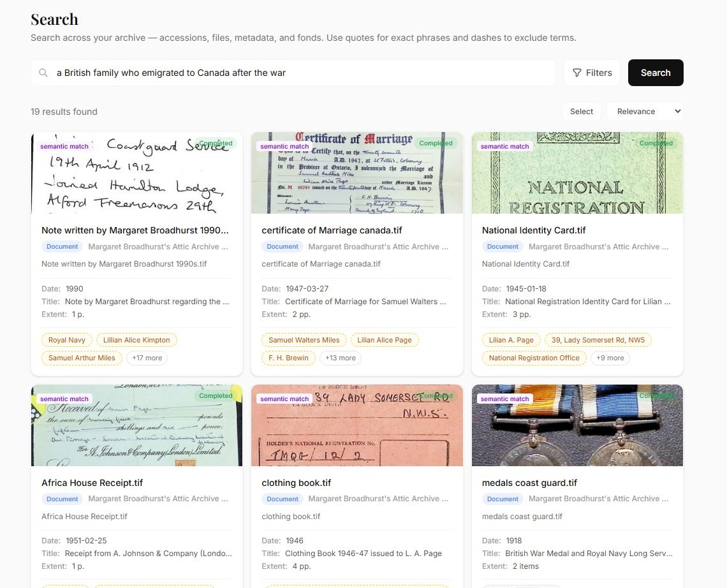Click title 'Clothing Book 1946-47 issued to L. A. Page'
This screenshot has height=588, width=727.
[363, 553]
